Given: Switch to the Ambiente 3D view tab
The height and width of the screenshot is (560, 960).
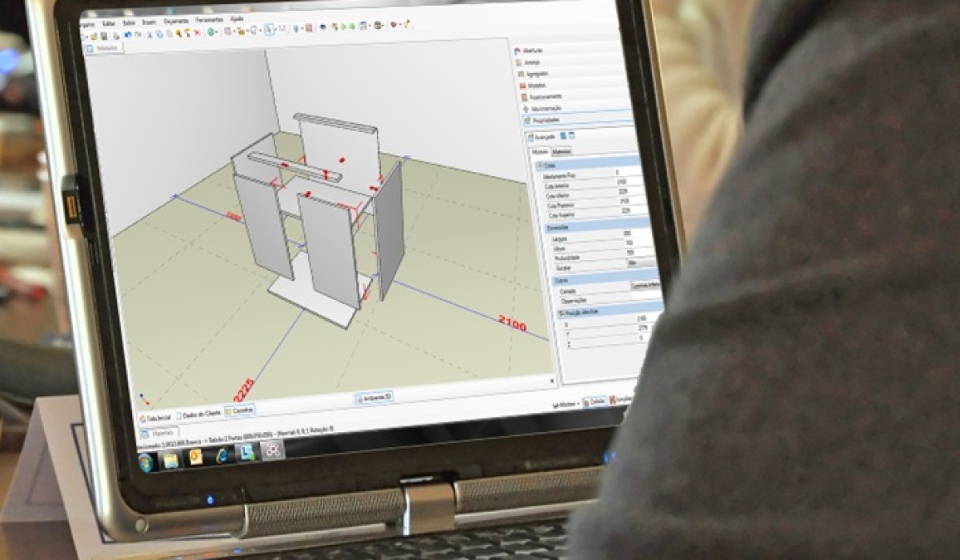Looking at the screenshot, I should tap(374, 397).
